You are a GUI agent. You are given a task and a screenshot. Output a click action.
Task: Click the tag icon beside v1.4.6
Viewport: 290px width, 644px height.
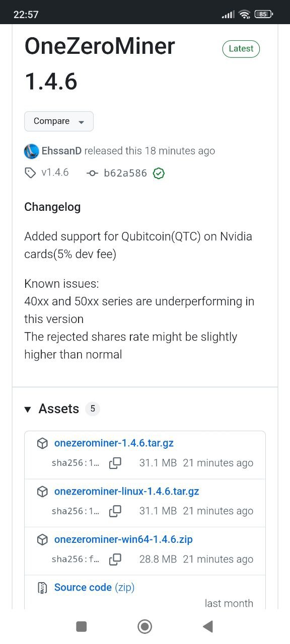point(30,173)
